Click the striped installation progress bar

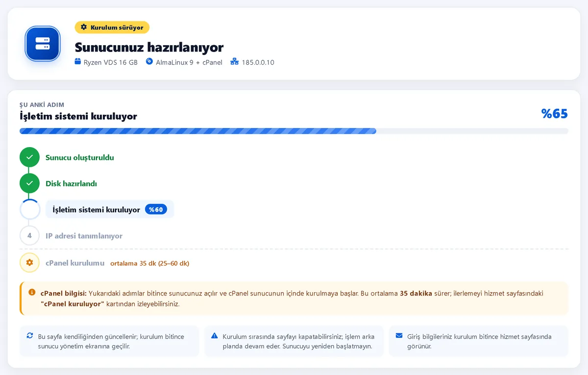294,131
